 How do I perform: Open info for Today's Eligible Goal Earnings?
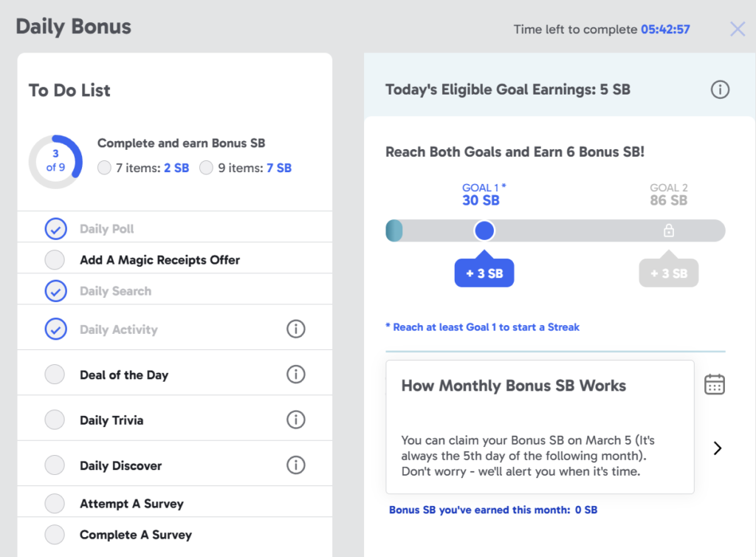[x=720, y=90]
